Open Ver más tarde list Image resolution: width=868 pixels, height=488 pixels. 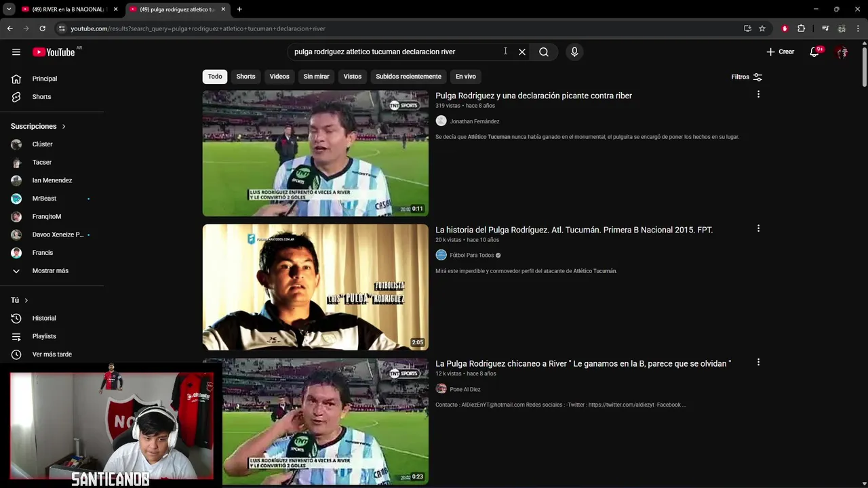click(x=52, y=354)
